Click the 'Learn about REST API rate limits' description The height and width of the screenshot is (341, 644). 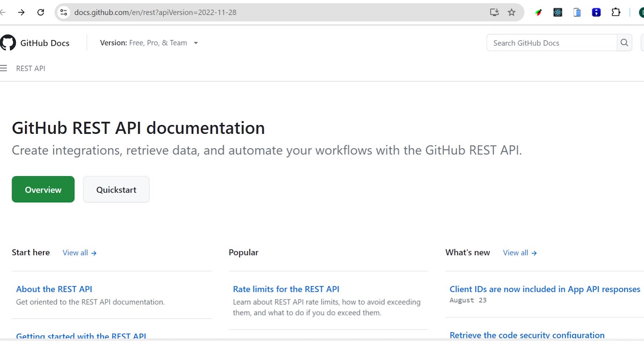tap(327, 307)
